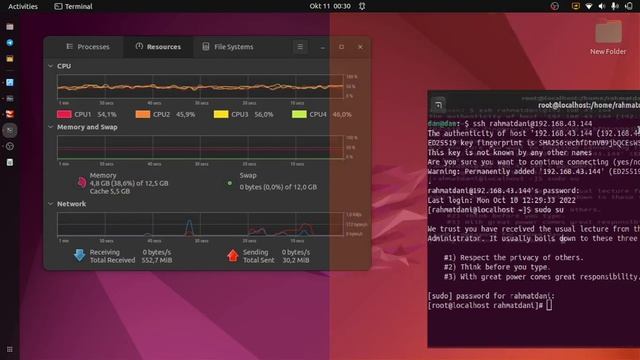Click the '[sudo] password for rahmatdani:' line
This screenshot has width=640, height=360.
pos(491,296)
